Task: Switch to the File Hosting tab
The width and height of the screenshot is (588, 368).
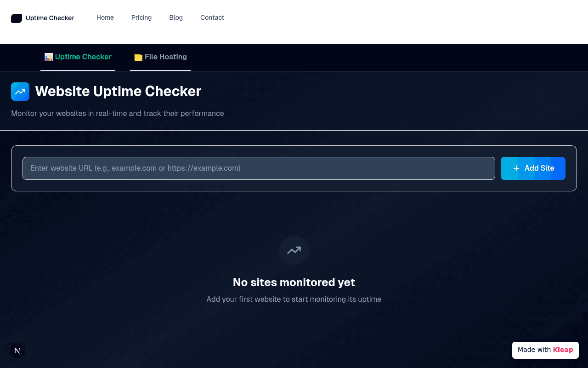Action: tap(160, 57)
